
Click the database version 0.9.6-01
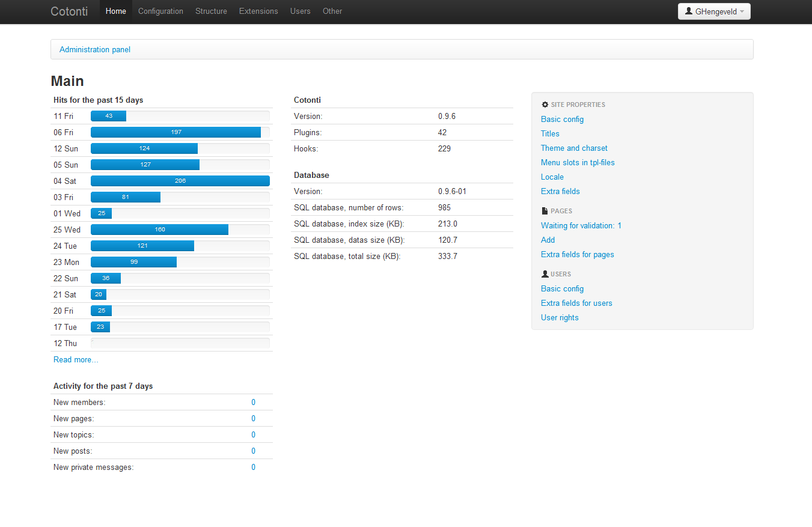452,192
